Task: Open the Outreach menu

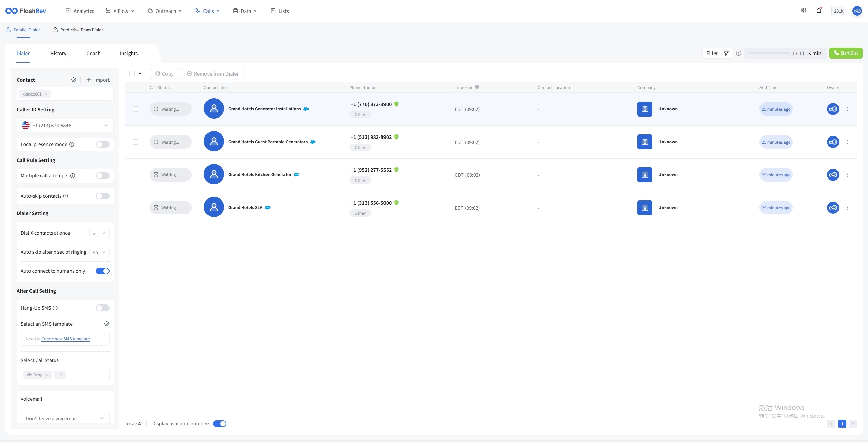Action: tap(165, 11)
